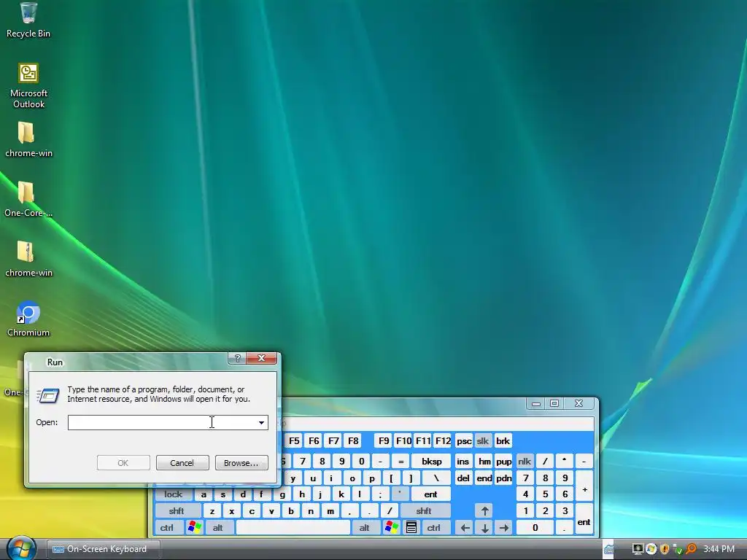Screen dimensions: 747x560
Task: Select the Chromium shortcut icon
Action: coord(28,319)
